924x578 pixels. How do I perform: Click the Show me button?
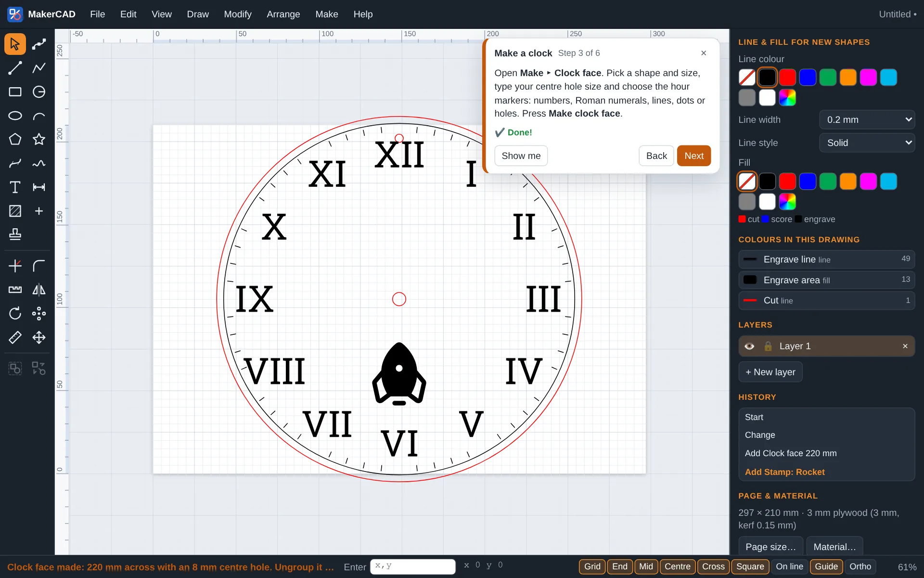pyautogui.click(x=521, y=156)
